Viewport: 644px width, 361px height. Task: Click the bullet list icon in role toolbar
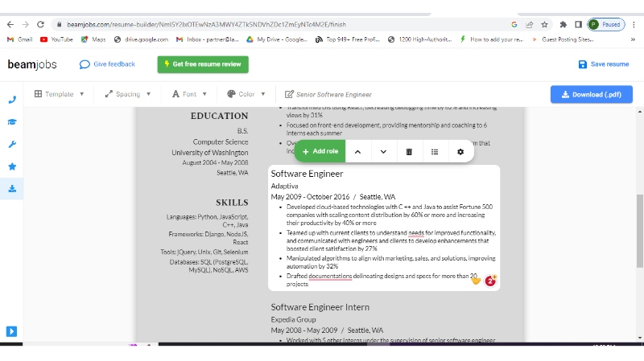point(435,151)
